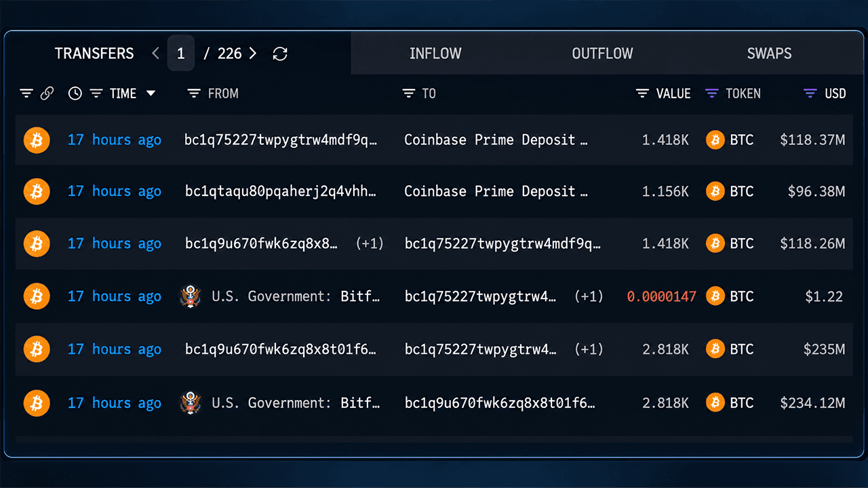
Task: Open the filter icon beside the link icon
Action: [26, 94]
